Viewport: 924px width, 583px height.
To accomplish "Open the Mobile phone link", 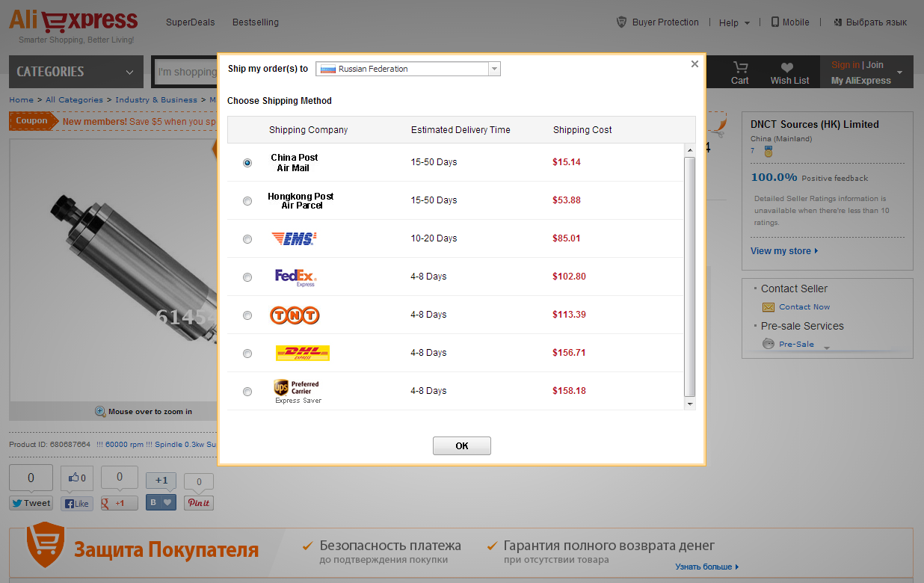I will [790, 22].
